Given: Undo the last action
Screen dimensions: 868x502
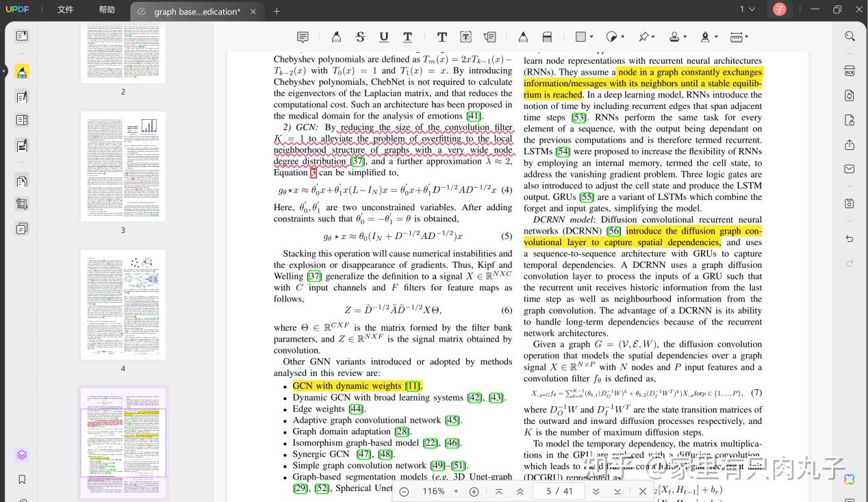Looking at the screenshot, I should tap(850, 239).
